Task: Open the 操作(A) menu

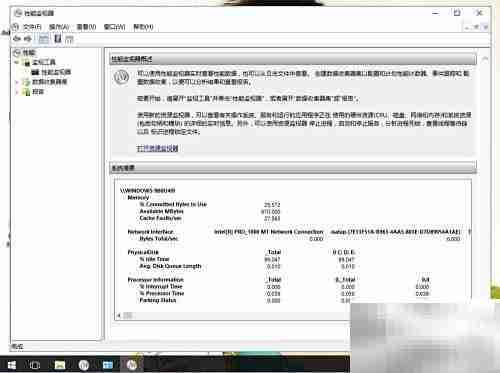Action: click(59, 27)
